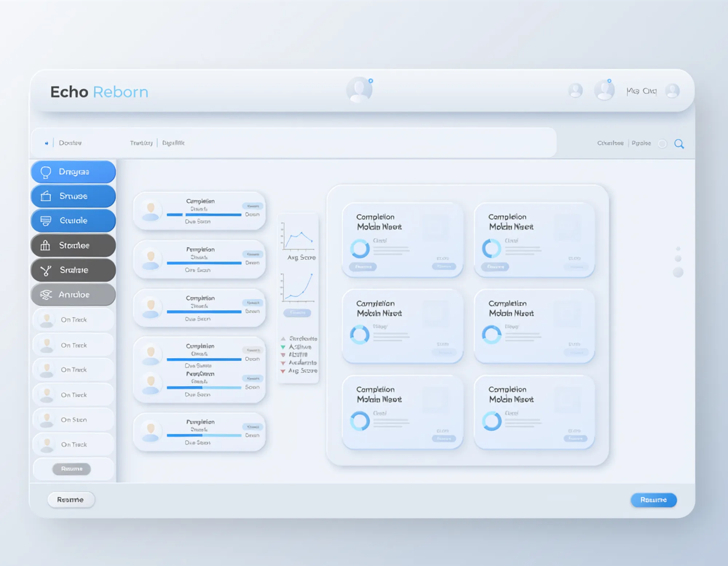The width and height of the screenshot is (728, 566).
Task: Click the search magnifier icon
Action: tap(679, 144)
